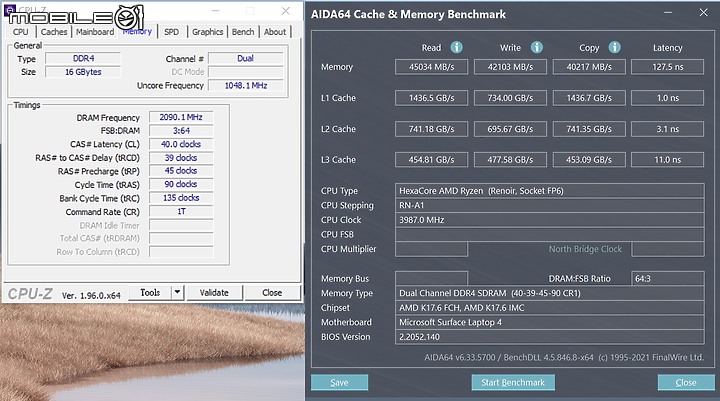
Task: Click the L2 Cache Latency value 3.1 ns
Action: tap(668, 129)
